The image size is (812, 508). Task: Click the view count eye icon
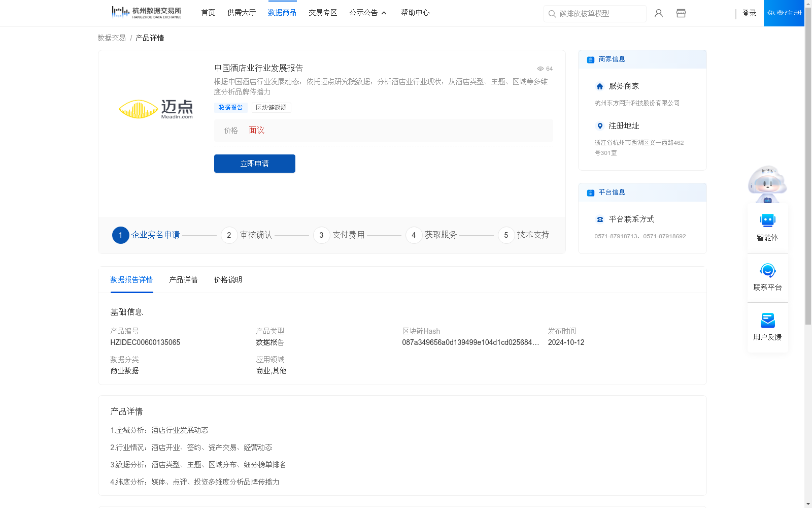pyautogui.click(x=540, y=69)
